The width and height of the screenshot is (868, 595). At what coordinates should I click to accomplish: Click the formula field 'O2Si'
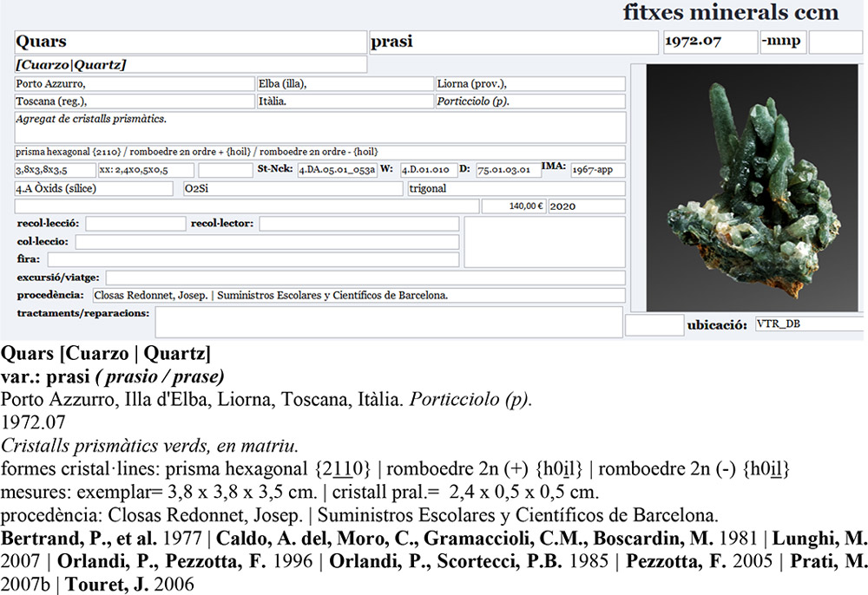pos(293,188)
